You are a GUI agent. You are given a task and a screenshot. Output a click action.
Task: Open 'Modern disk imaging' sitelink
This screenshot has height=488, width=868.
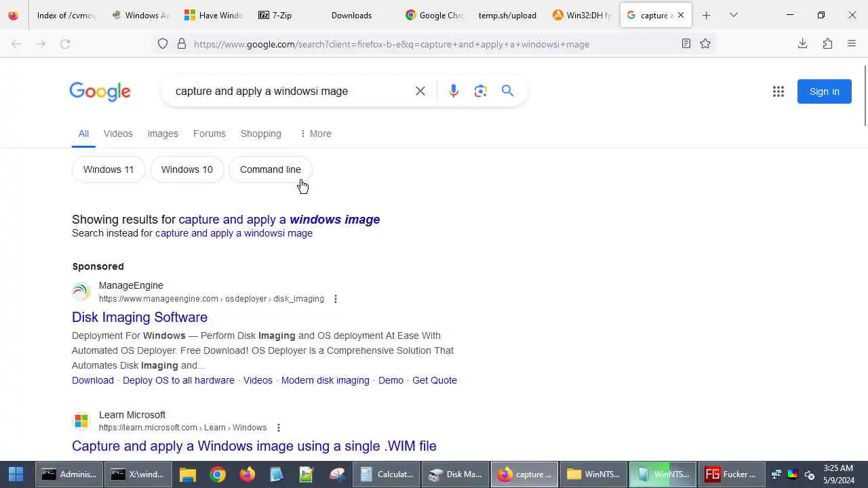tap(325, 380)
